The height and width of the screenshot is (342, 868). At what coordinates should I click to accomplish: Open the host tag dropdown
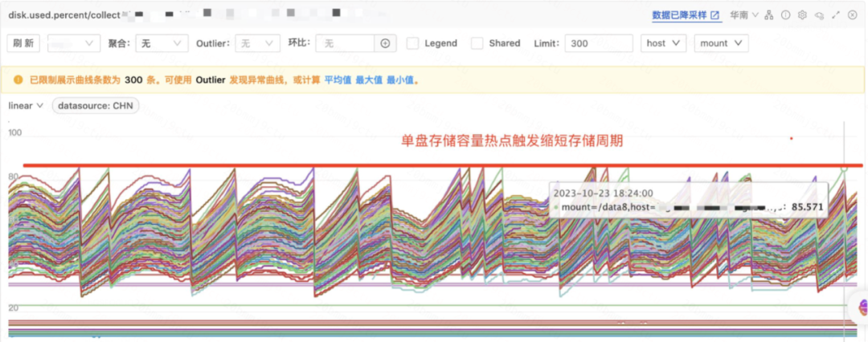(x=663, y=43)
